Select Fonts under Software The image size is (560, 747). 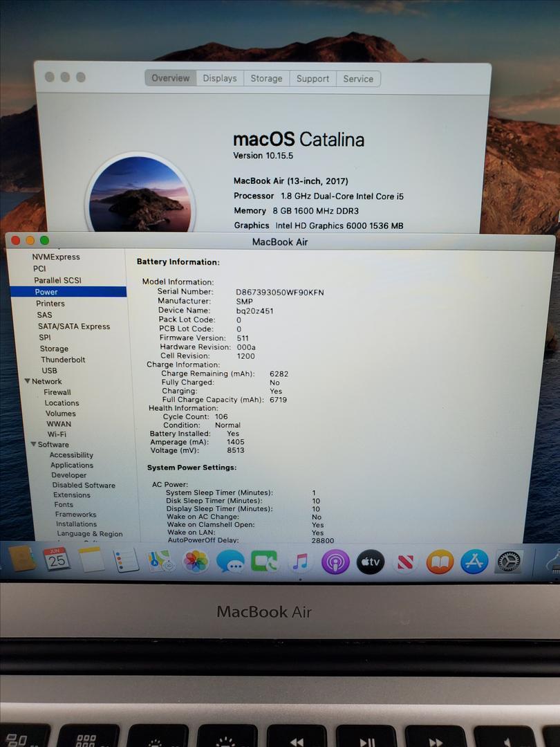pyautogui.click(x=64, y=504)
